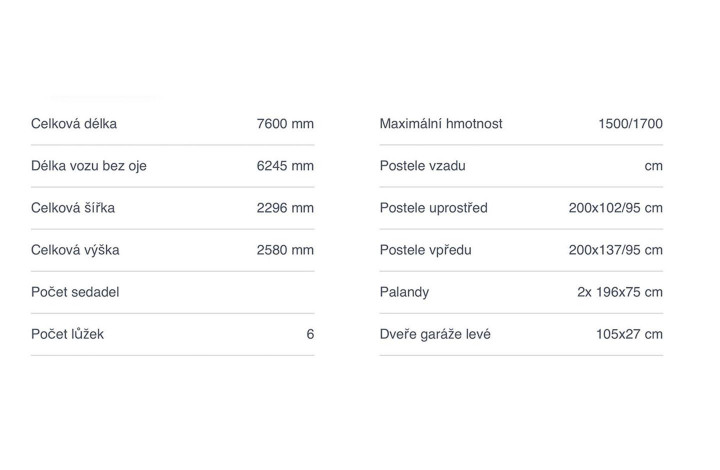Select the 6245 mm value
The height and width of the screenshot is (470, 720).
pyautogui.click(x=285, y=166)
